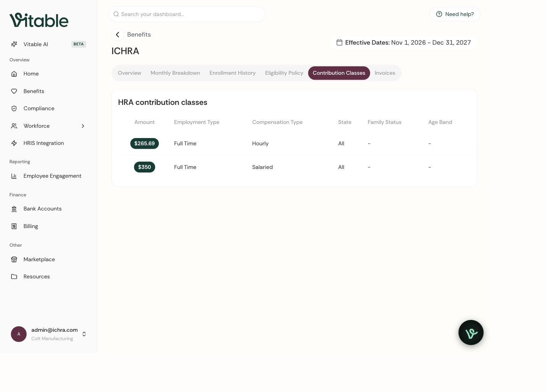The image size is (546, 392).
Task: Click the Vitable logo
Action: click(x=39, y=20)
